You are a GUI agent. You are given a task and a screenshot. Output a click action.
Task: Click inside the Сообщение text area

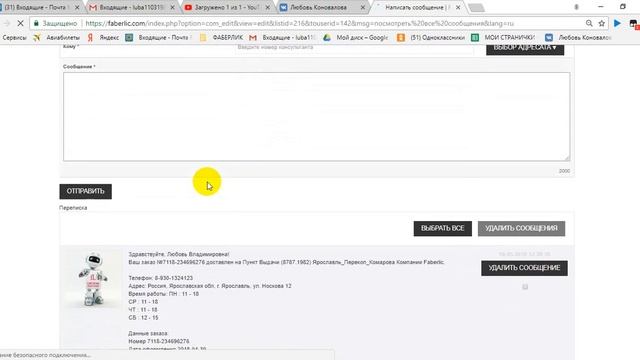tap(316, 117)
